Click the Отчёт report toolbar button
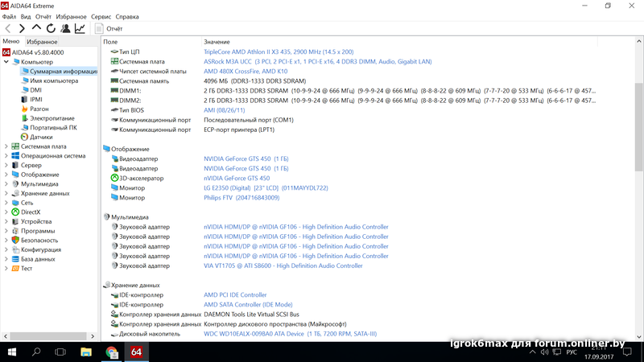The image size is (644, 362). pyautogui.click(x=109, y=28)
